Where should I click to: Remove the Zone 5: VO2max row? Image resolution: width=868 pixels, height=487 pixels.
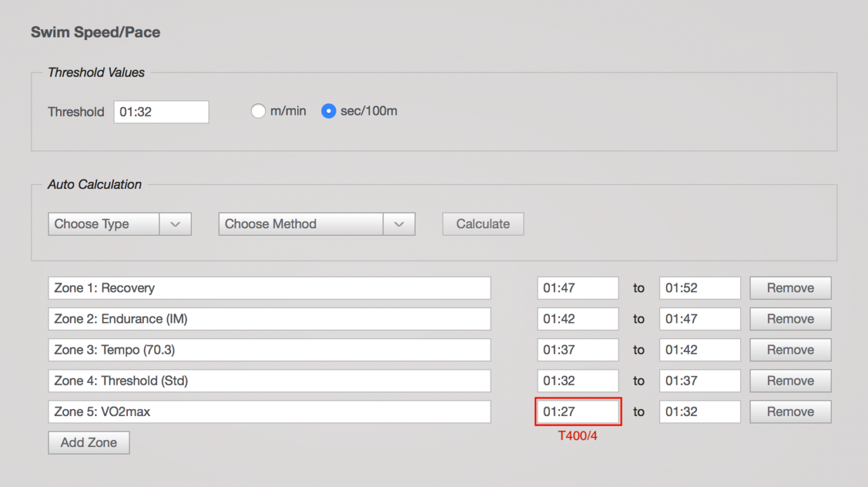click(790, 412)
